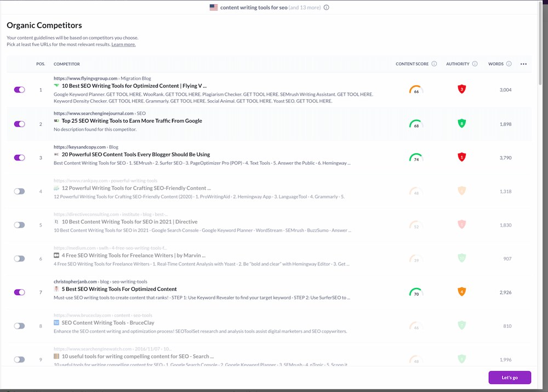
Task: Open the 20 Powerful SEO Content Tools title link
Action: pos(135,154)
